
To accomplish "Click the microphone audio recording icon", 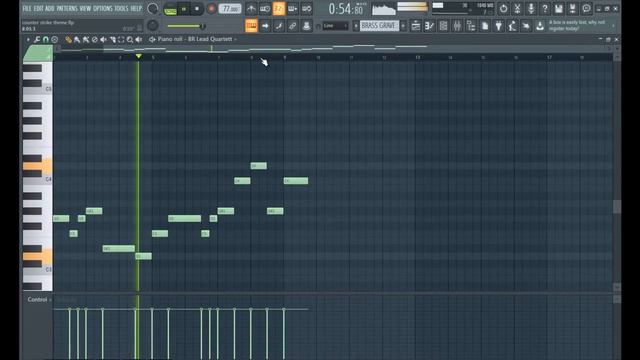I will click(531, 9).
